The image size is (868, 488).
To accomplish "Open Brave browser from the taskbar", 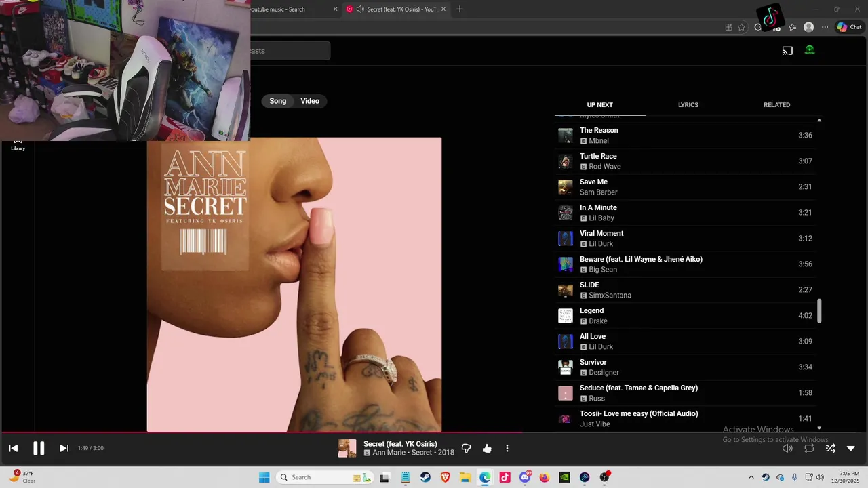I will pyautogui.click(x=446, y=477).
